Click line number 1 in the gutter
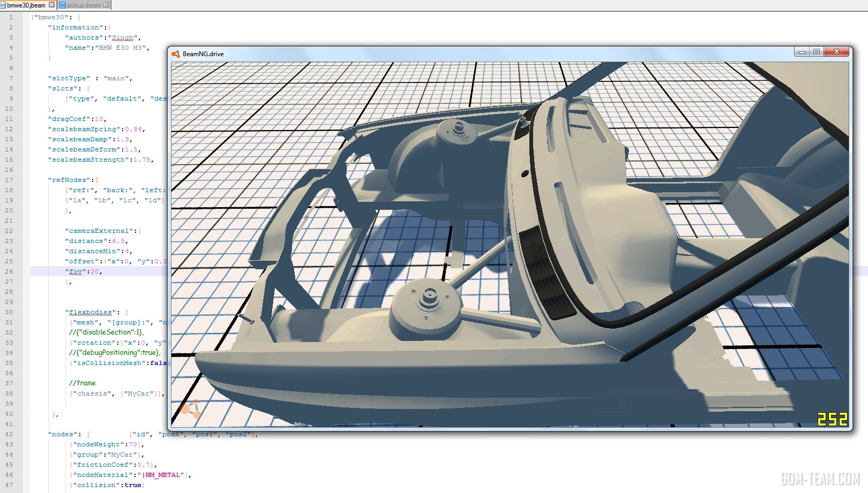The height and width of the screenshot is (493, 868). [x=11, y=17]
